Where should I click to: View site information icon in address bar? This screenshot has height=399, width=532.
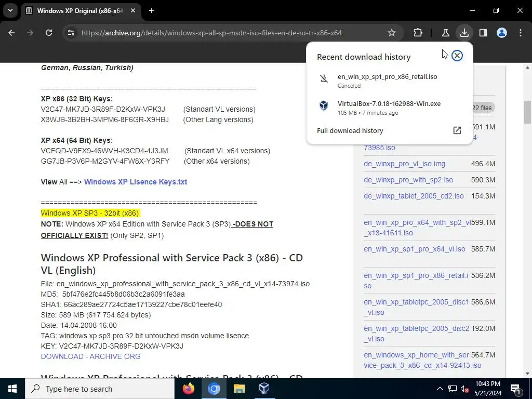tap(71, 33)
